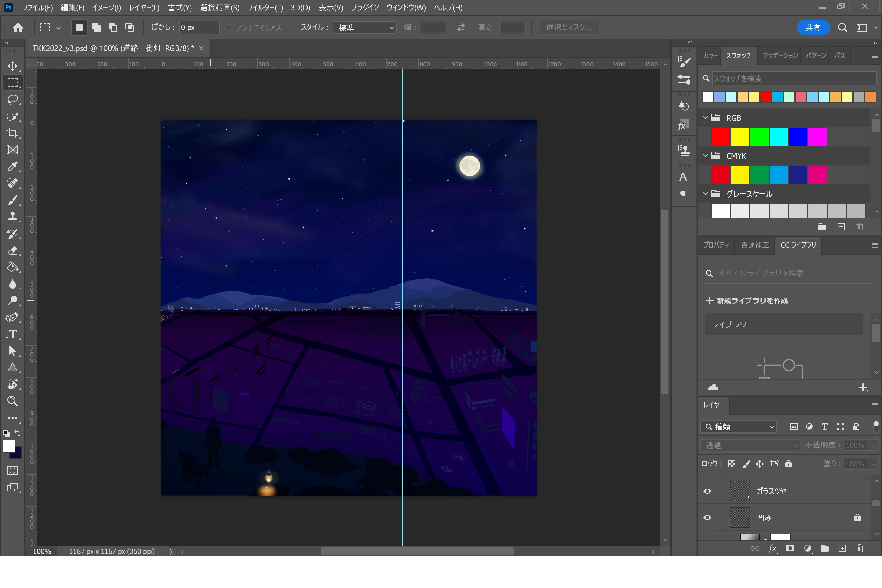Hide the 凹み layer

tap(707, 517)
